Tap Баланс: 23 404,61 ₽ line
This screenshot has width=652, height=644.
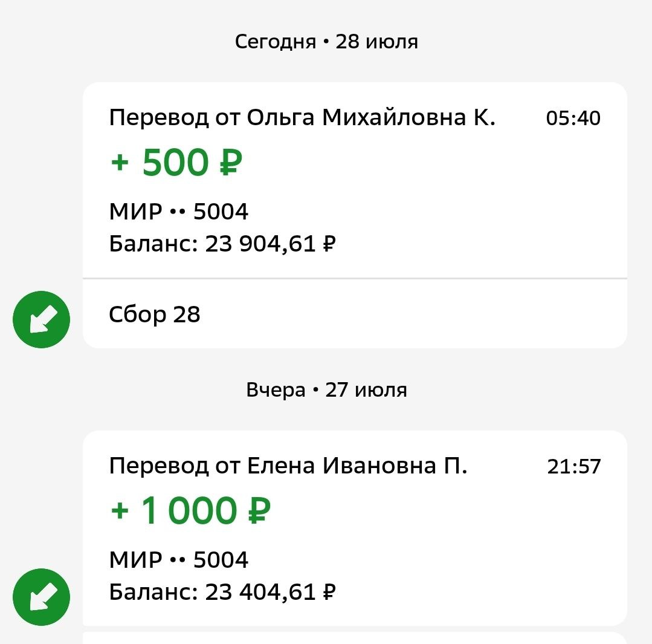222,592
